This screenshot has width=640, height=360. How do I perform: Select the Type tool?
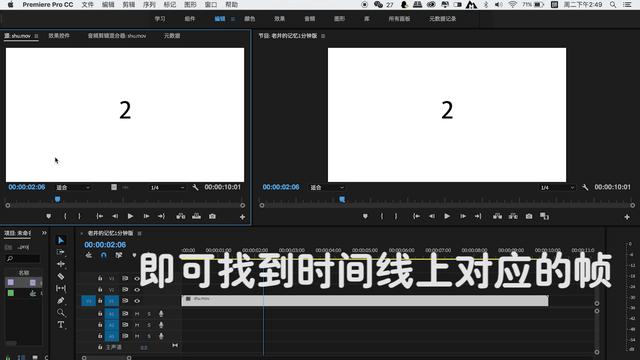click(x=61, y=325)
